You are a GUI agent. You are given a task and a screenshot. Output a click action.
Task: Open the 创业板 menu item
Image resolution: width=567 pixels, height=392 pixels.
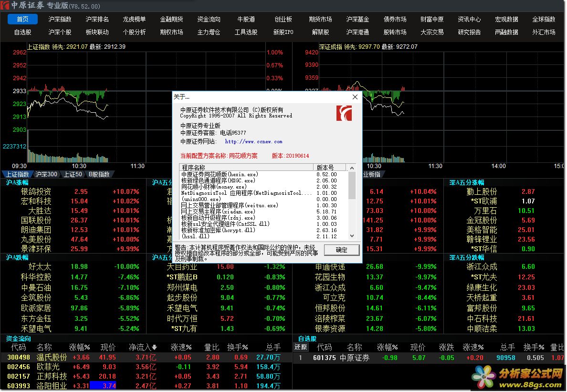coord(283,19)
